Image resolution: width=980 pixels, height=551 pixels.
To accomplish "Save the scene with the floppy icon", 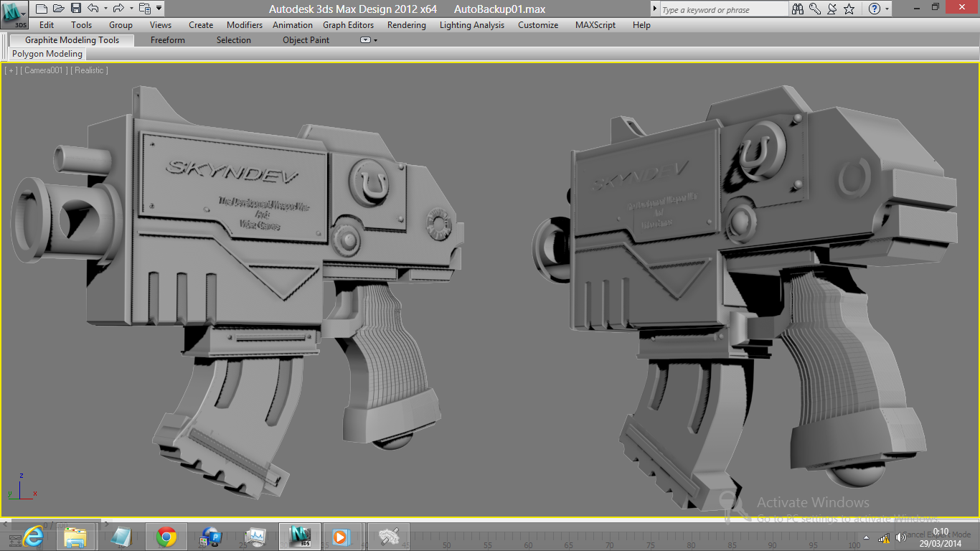I will click(76, 9).
